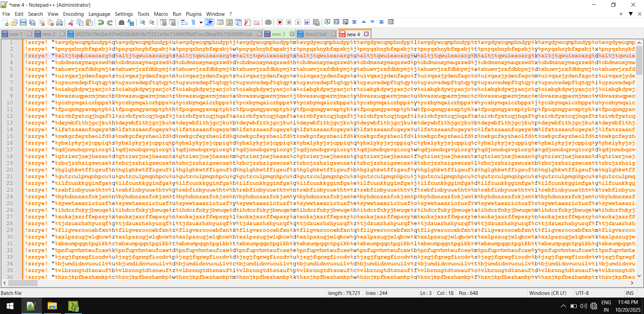
Task: Open File Explorer from the taskbar
Action: click(52, 306)
